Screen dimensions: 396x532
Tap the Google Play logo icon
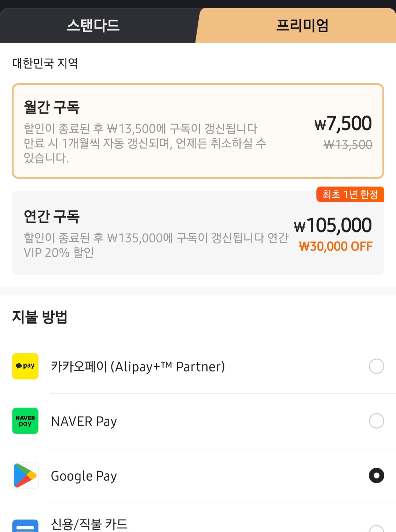[x=25, y=476]
